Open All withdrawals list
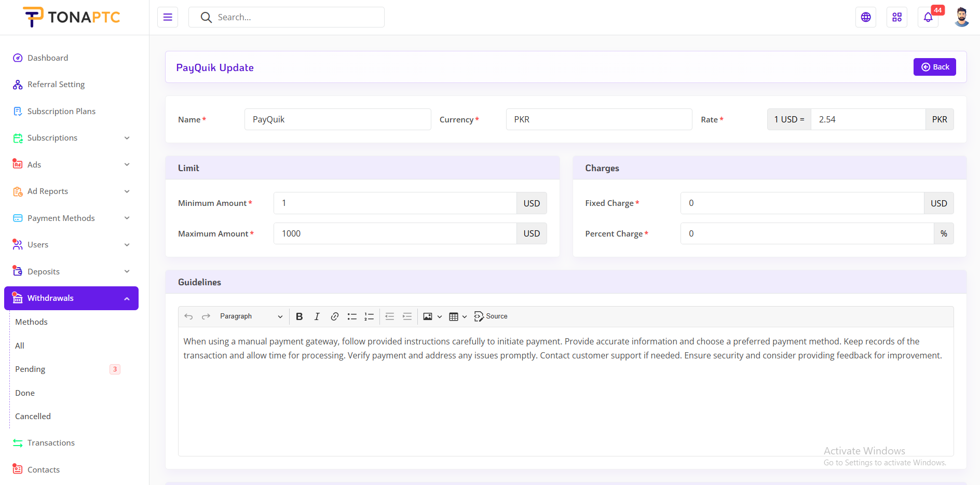The image size is (980, 485). point(20,346)
